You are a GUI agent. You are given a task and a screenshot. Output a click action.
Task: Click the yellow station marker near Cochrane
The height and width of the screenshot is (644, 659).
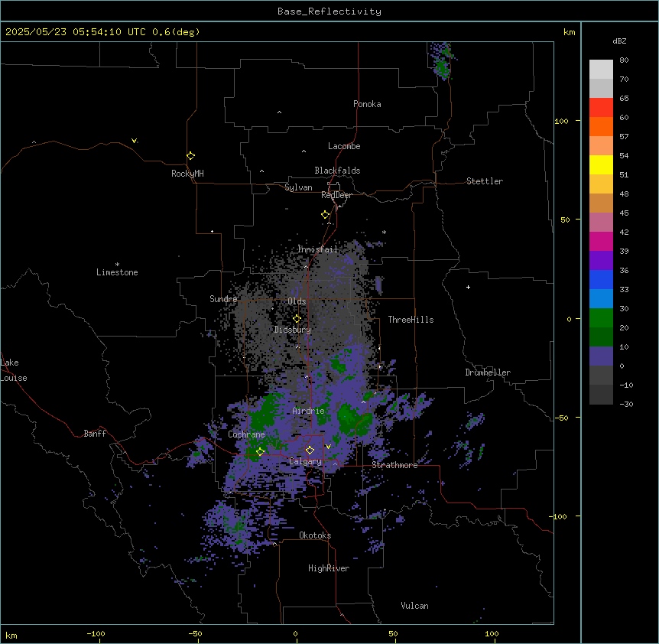coord(260,451)
